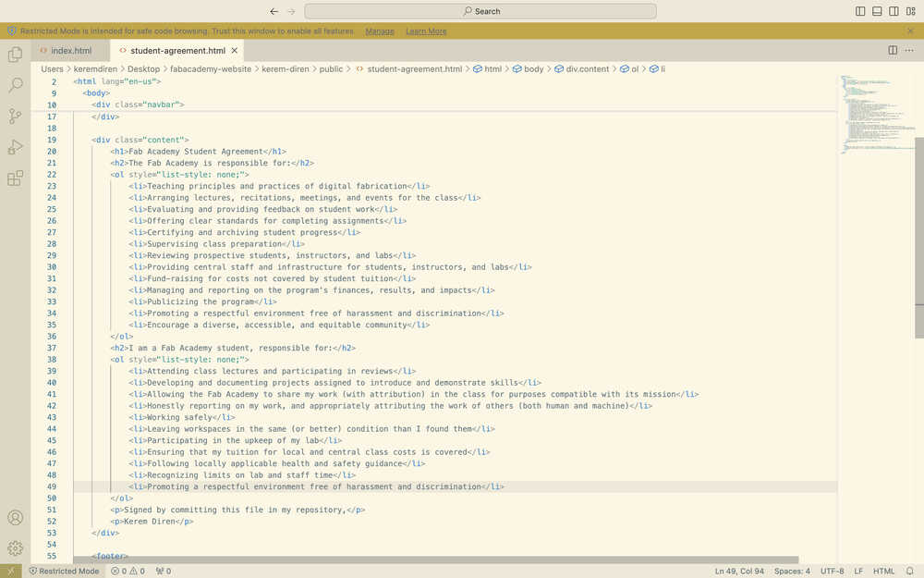Open the Explorer view in activity bar
This screenshot has width=924, height=578.
click(x=16, y=55)
